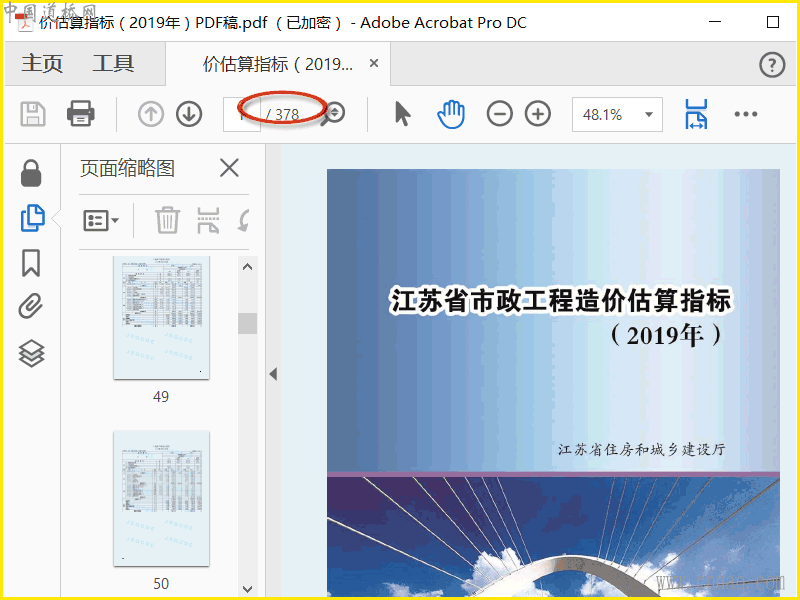Open the security lock panel
The image size is (800, 600).
point(31,173)
